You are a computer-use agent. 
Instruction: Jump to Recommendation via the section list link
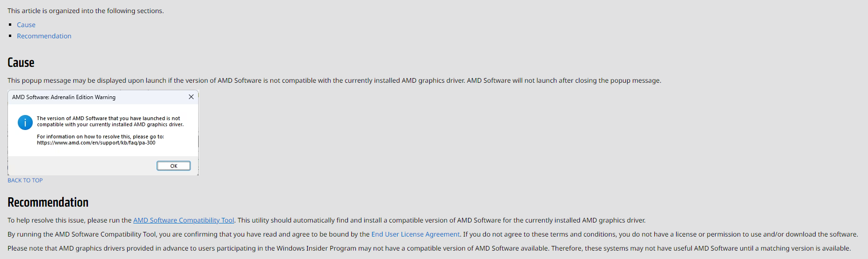click(x=44, y=36)
